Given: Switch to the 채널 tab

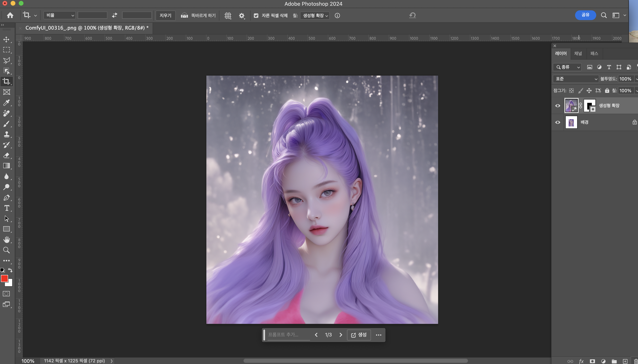Looking at the screenshot, I should [578, 54].
